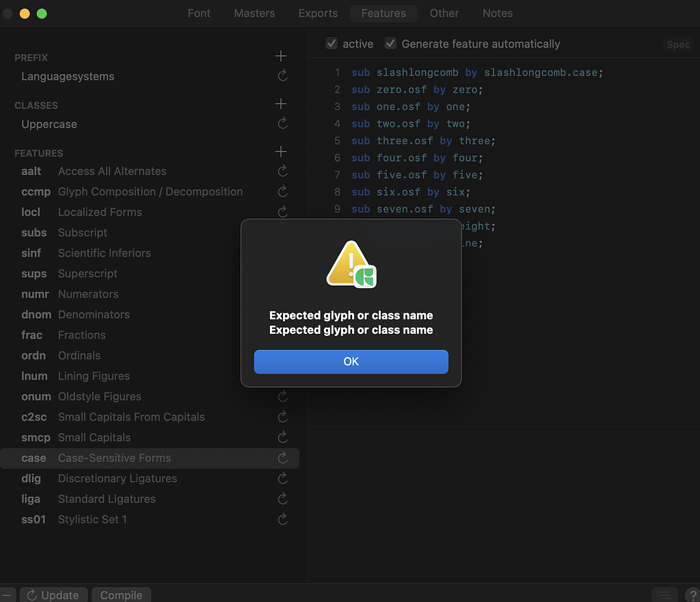Uncheck Generate feature automatically
Viewport: 700px width, 602px height.
[x=390, y=44]
